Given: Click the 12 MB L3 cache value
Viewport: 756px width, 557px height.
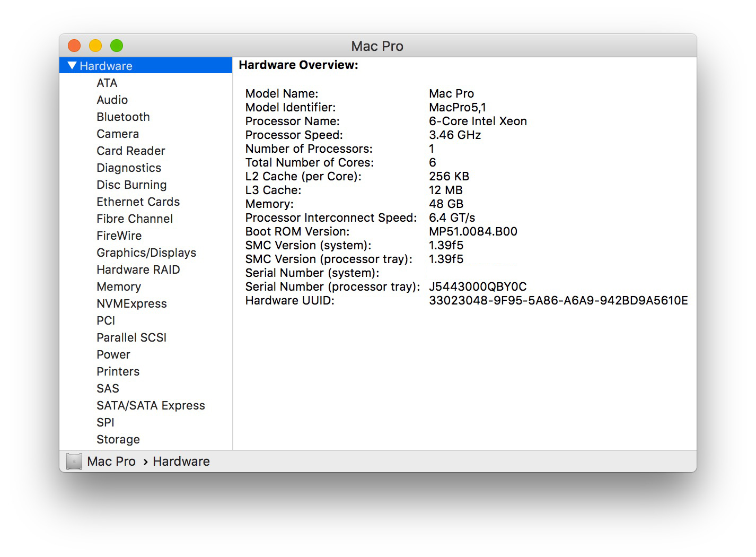Looking at the screenshot, I should click(x=446, y=190).
